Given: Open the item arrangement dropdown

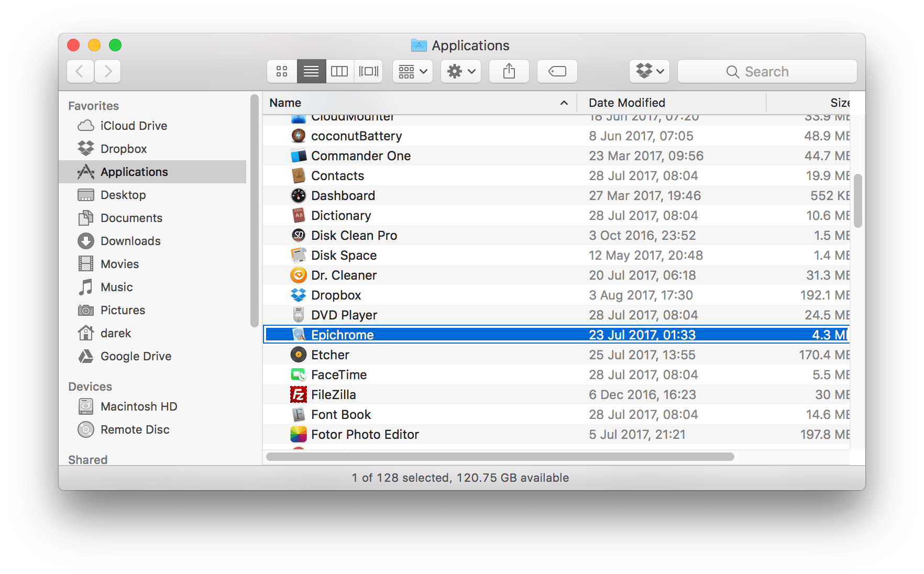Looking at the screenshot, I should click(x=413, y=71).
